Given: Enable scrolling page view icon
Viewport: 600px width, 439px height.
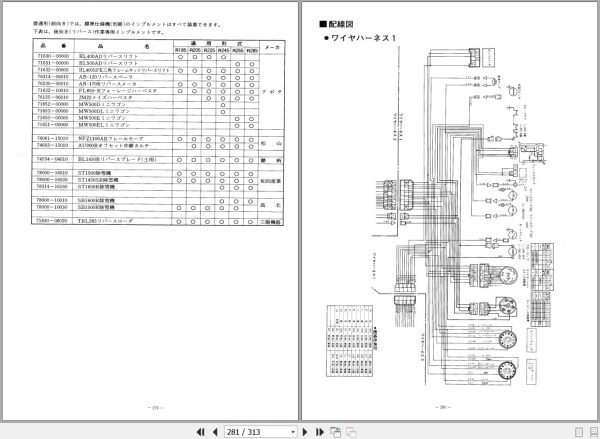Looking at the screenshot, I should pos(594,432).
